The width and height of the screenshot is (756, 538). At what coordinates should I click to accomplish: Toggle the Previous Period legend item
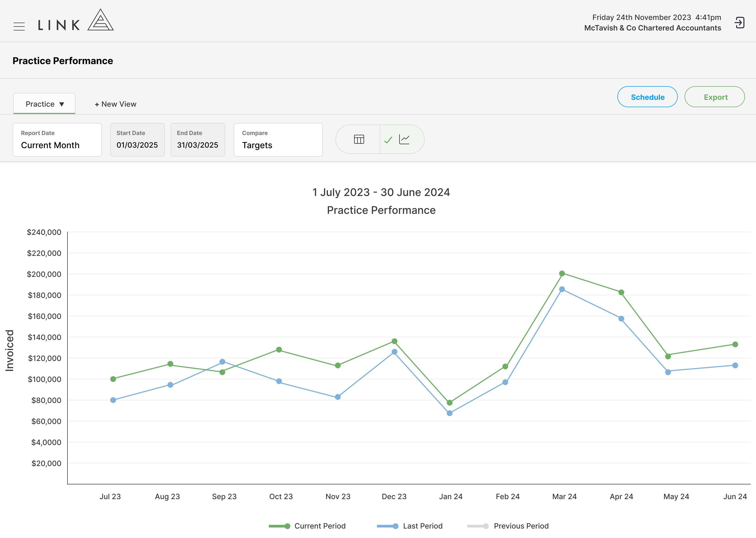point(508,526)
